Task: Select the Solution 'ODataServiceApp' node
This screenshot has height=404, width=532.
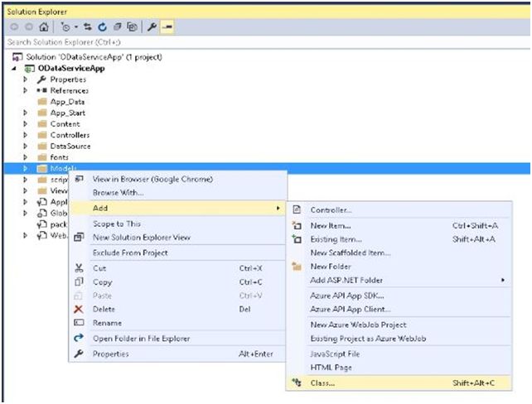Action: 94,57
